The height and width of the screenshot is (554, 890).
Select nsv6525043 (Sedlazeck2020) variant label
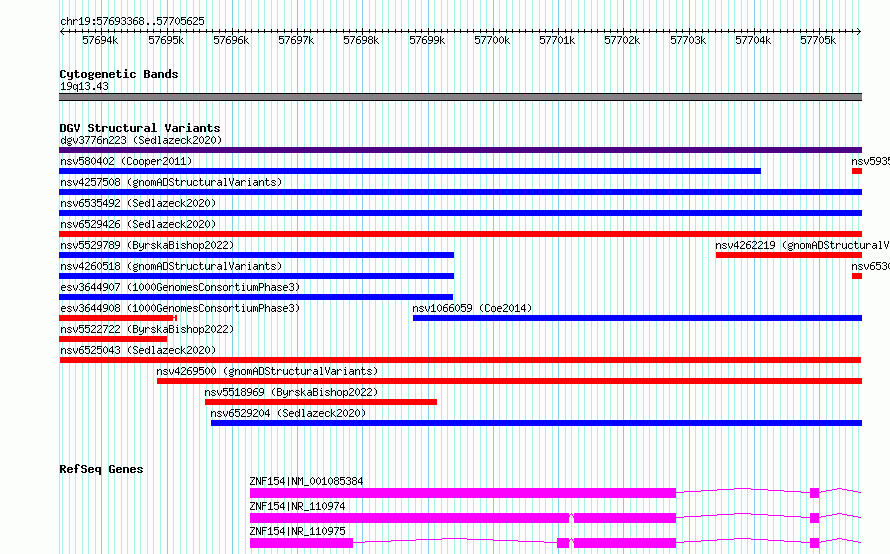138,350
